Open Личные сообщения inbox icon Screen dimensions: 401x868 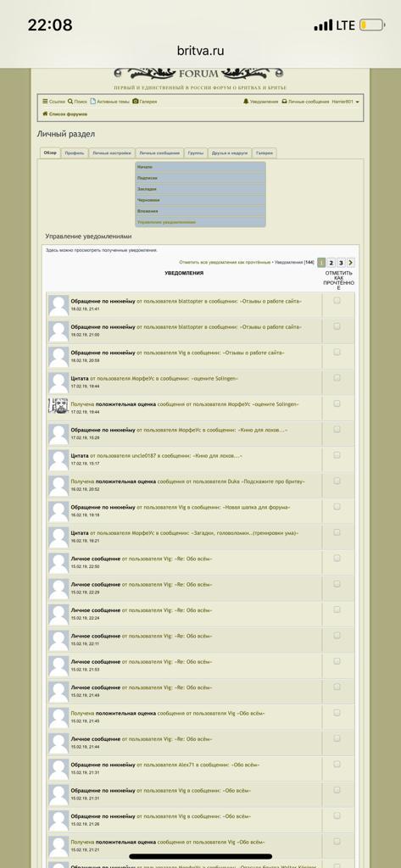284,102
